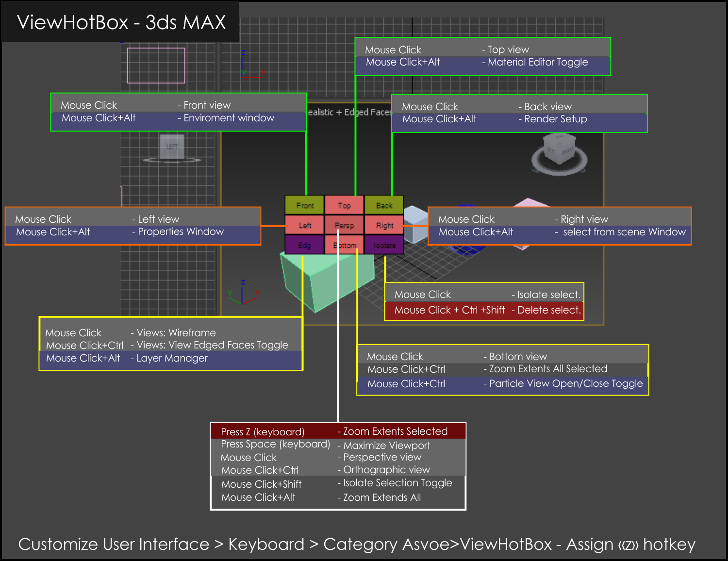Click 'select from scene Window' text

click(624, 232)
